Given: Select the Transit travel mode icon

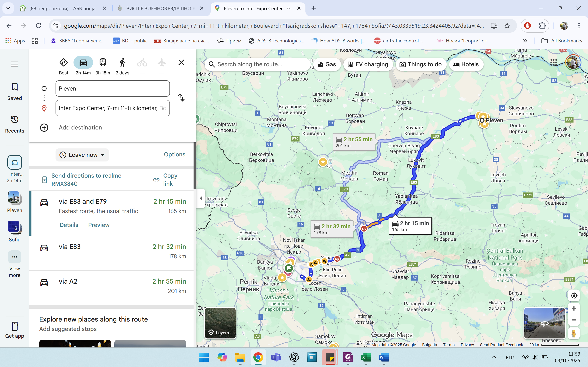Looking at the screenshot, I should (x=103, y=63).
